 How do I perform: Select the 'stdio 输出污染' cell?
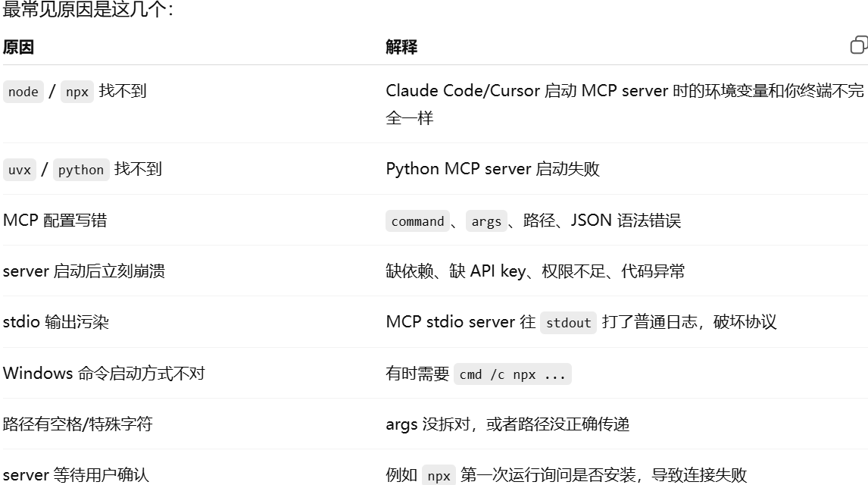tap(56, 322)
